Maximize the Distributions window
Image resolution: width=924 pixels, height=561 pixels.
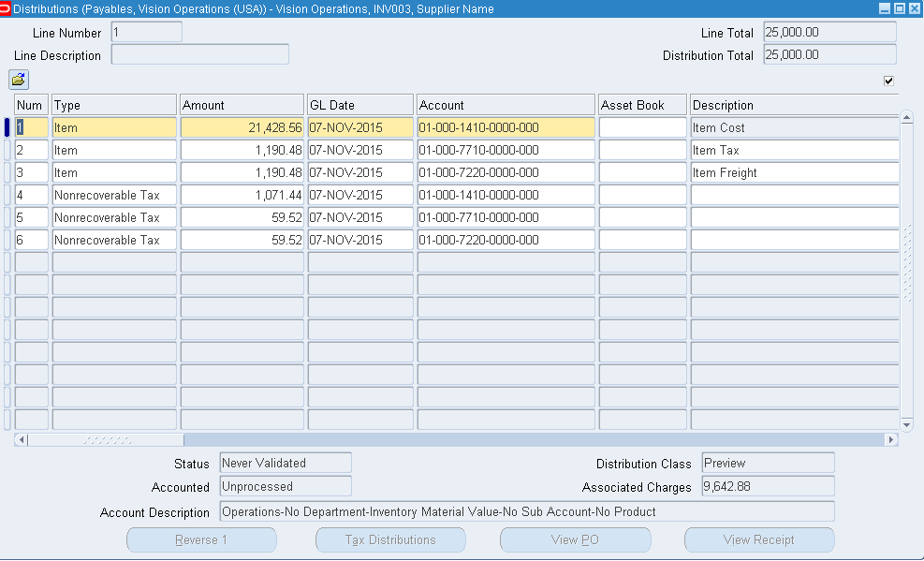pos(900,8)
